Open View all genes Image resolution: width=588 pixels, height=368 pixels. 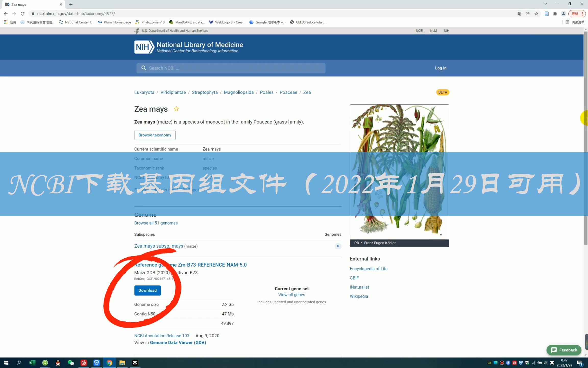[292, 295]
